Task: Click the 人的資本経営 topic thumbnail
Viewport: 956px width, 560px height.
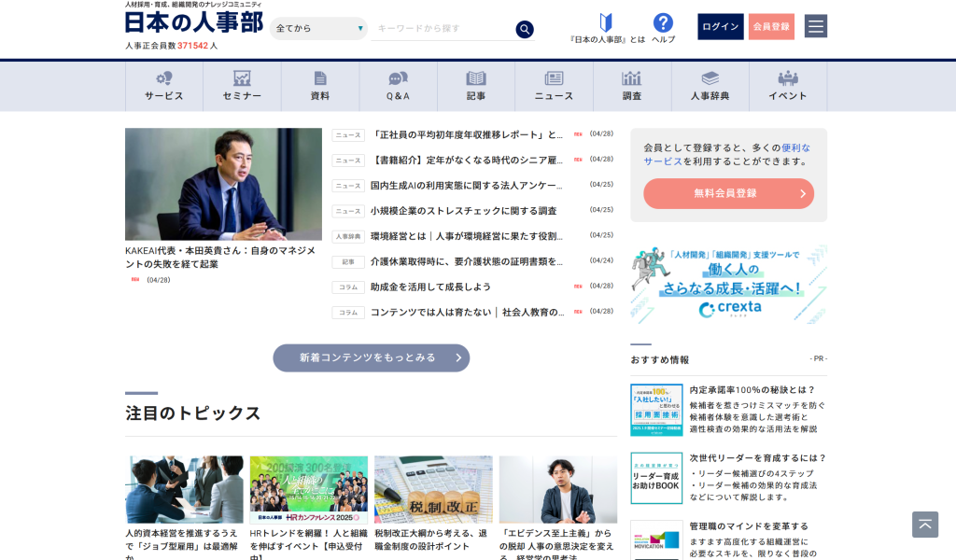Action: [x=184, y=490]
